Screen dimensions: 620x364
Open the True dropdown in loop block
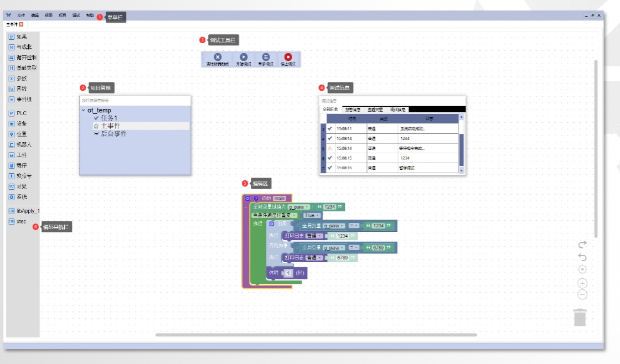312,215
